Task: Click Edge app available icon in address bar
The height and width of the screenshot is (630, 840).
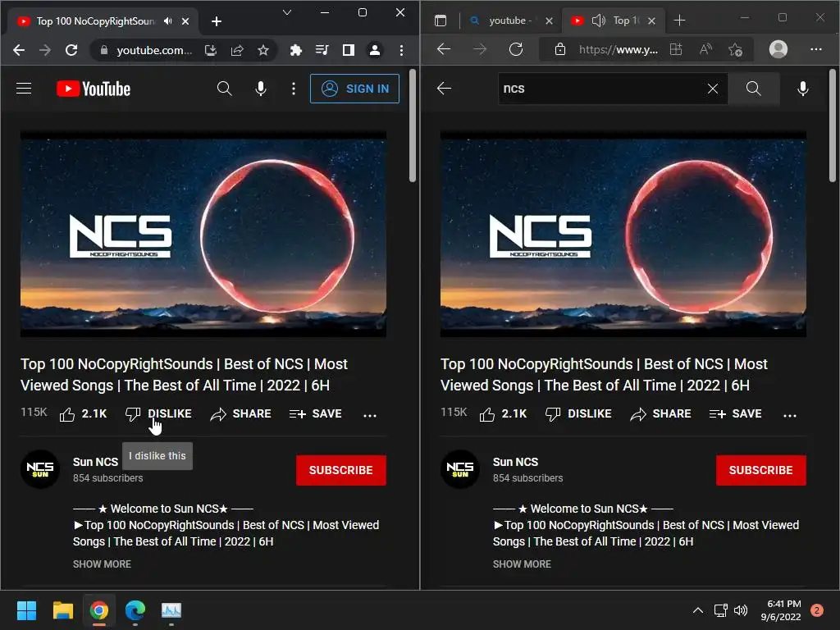Action: [676, 50]
